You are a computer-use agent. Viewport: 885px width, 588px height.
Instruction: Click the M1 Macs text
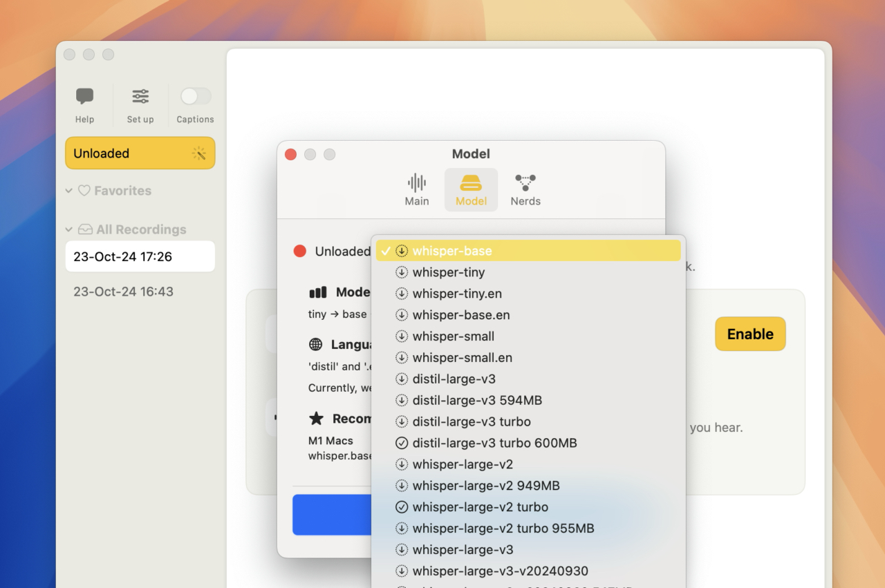point(330,441)
